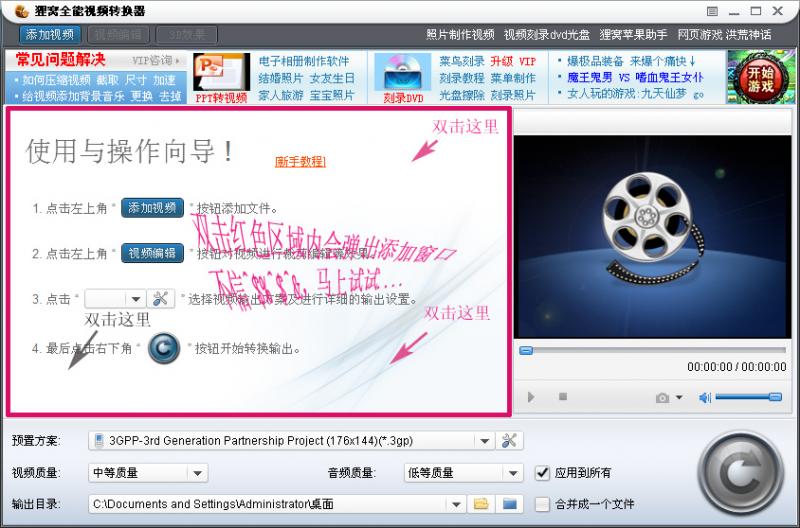Open the 电子相册制作软件 link
Image resolution: width=800 pixels, height=528 pixels.
click(304, 61)
